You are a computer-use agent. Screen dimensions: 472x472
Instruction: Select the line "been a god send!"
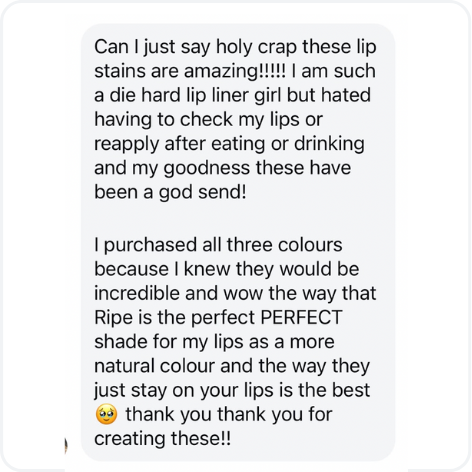point(170,193)
